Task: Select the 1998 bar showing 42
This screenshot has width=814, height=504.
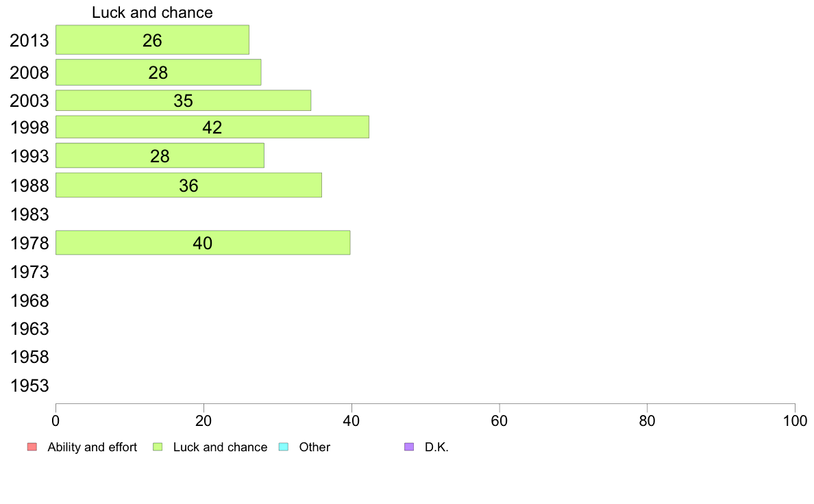Action: click(212, 127)
